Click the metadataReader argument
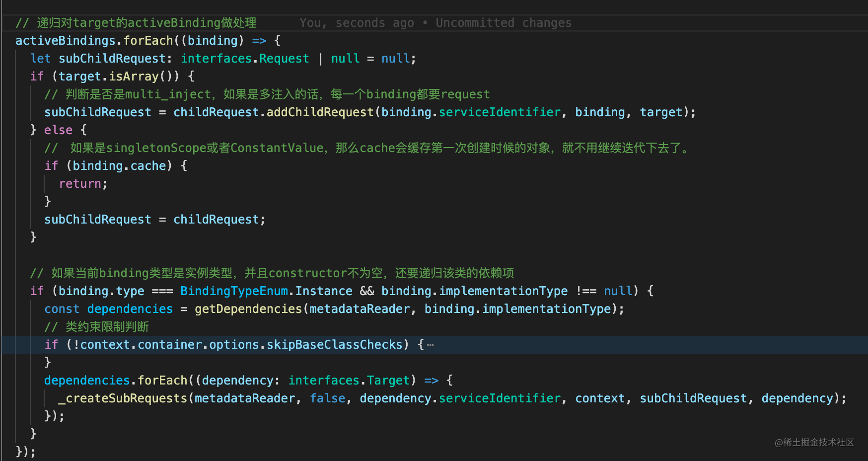Viewport: 868px width, 461px height. (360, 308)
